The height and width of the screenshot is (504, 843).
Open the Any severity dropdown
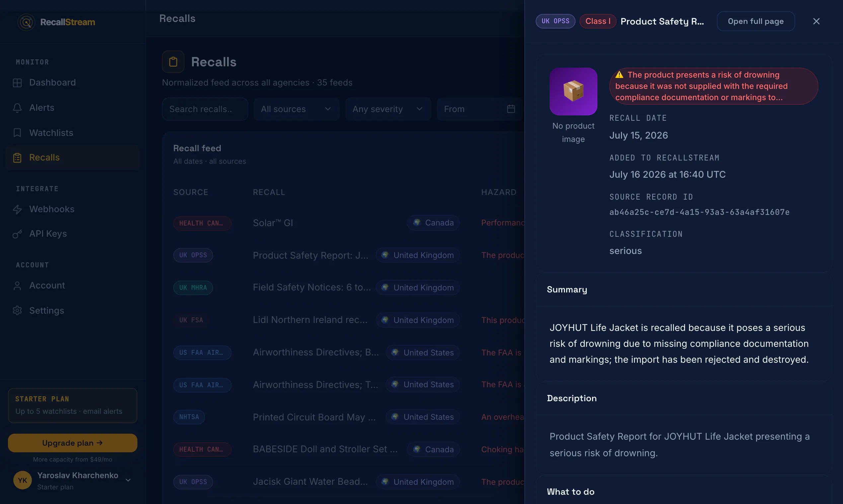coord(388,109)
